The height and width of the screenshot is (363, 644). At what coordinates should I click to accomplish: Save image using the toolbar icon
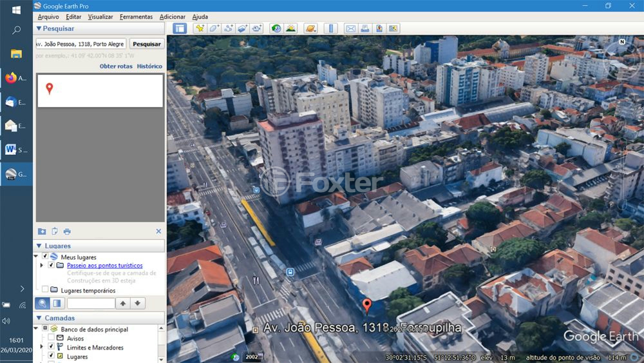tap(379, 28)
